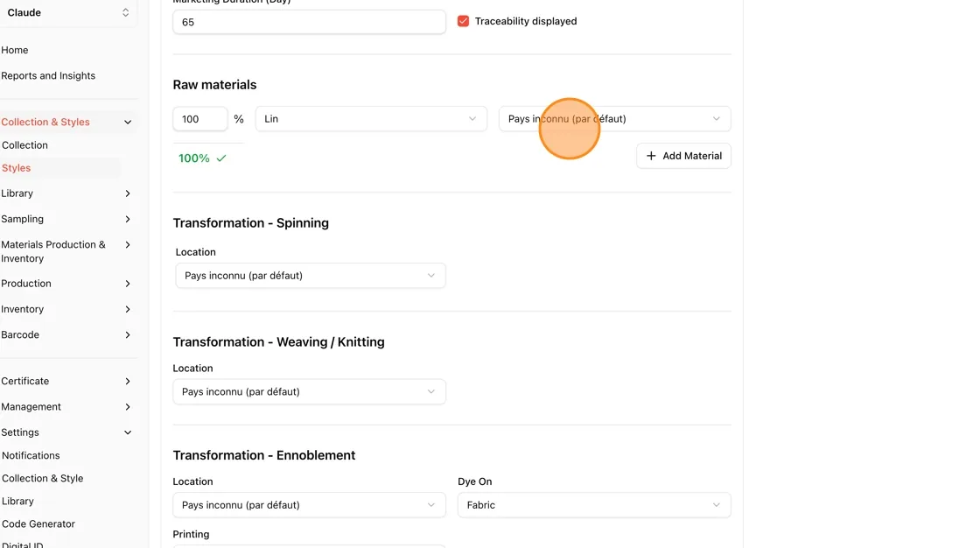Open the raw material country dropdown

pos(615,119)
